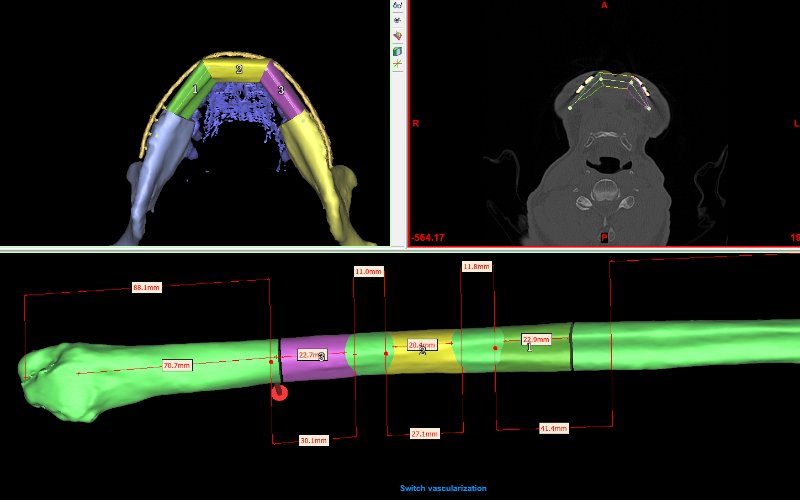The width and height of the screenshot is (800, 500).
Task: Click the multicolored 3D model icon
Action: pyautogui.click(x=398, y=35)
